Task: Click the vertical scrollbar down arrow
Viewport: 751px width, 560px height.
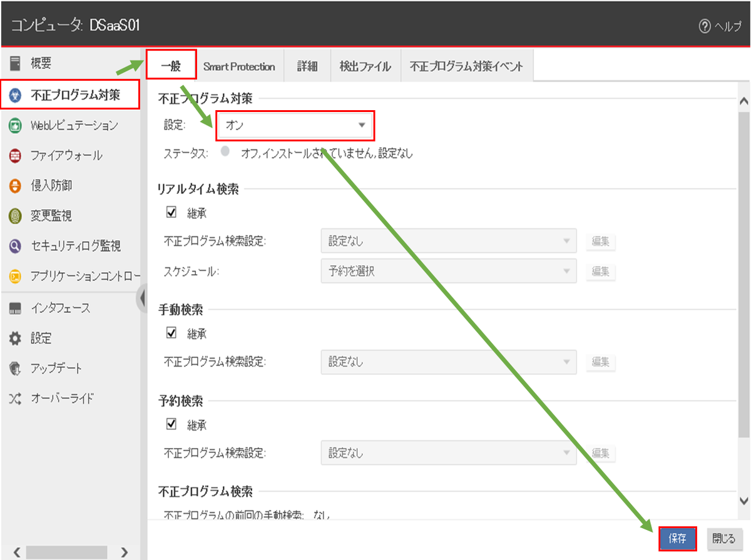Action: coord(743,500)
